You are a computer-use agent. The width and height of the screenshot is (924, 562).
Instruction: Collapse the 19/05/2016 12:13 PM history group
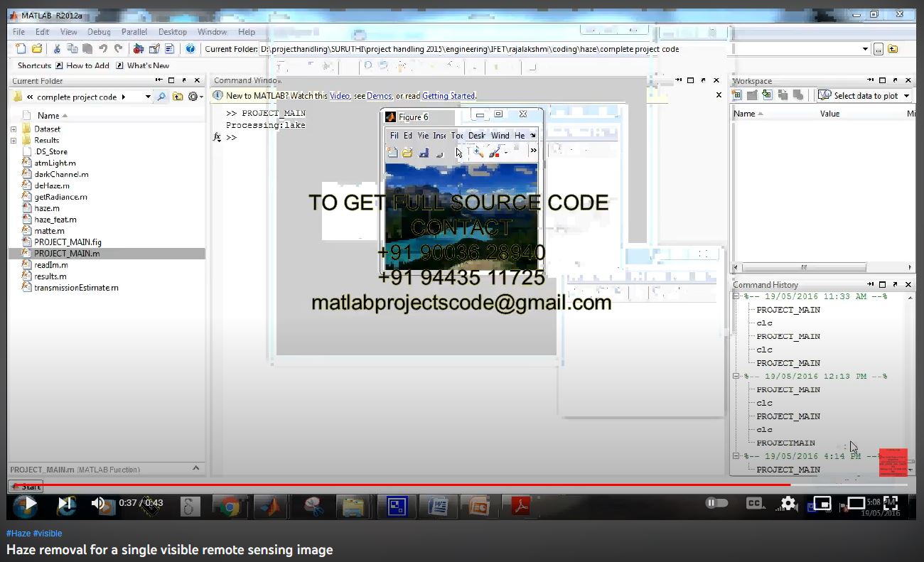pyautogui.click(x=736, y=377)
